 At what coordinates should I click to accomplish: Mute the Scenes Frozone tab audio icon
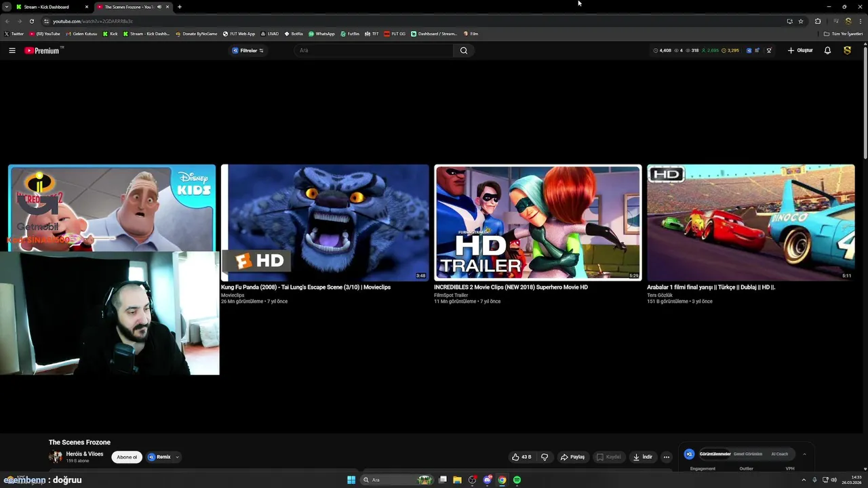[159, 7]
